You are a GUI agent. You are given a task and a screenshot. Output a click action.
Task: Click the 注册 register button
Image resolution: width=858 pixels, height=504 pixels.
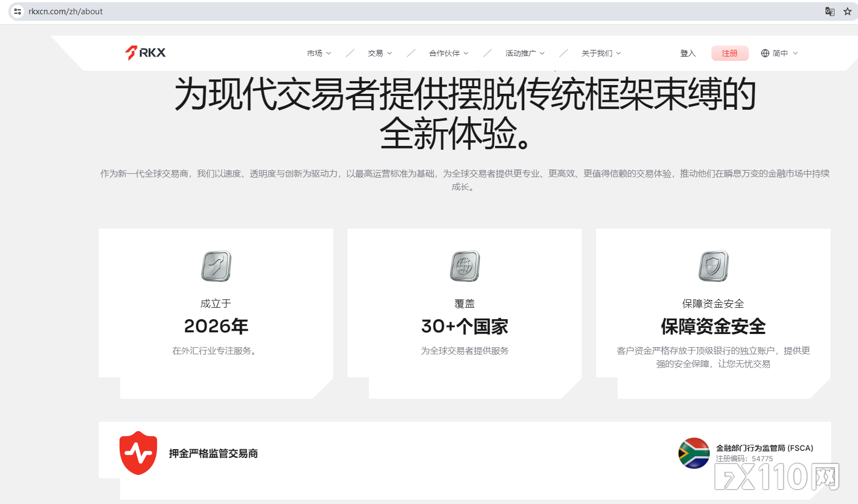(x=730, y=53)
